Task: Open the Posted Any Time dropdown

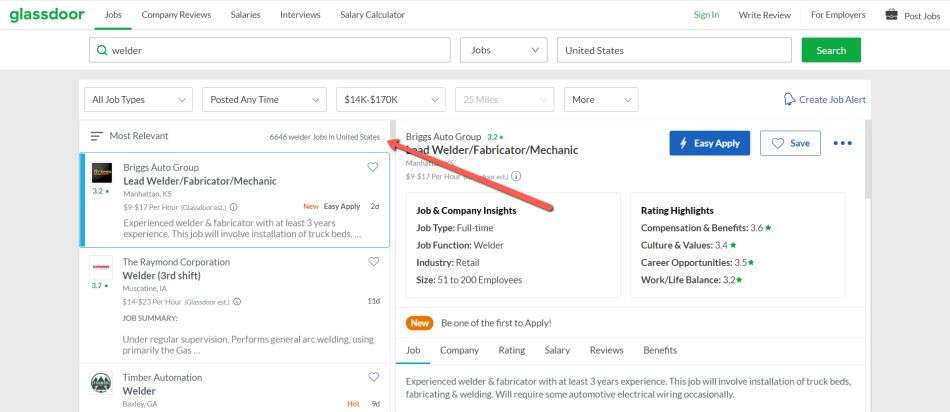Action: click(264, 99)
